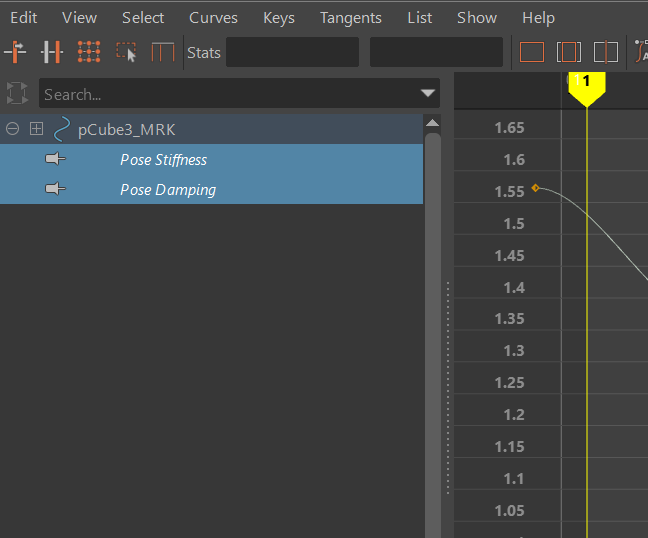Viewport: 648px width, 538px height.
Task: Collapse the pCube3_MRK node
Action: pyautogui.click(x=13, y=129)
